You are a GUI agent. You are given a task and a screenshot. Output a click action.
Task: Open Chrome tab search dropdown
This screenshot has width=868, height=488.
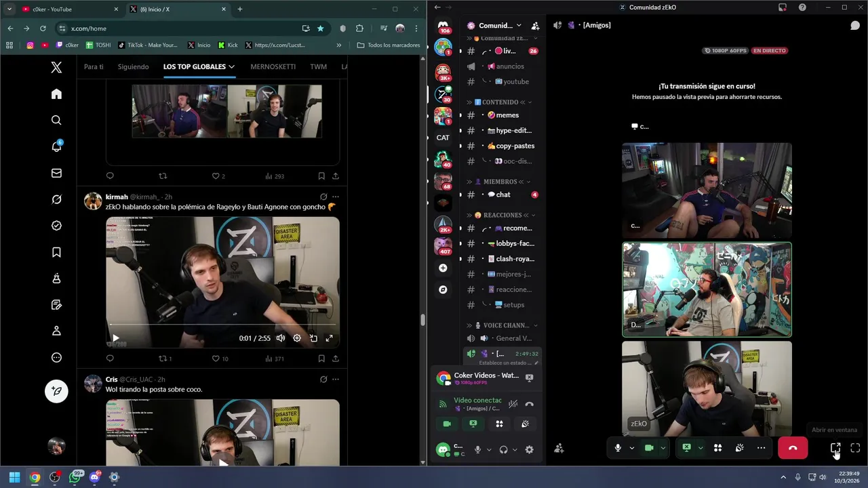[x=9, y=9]
